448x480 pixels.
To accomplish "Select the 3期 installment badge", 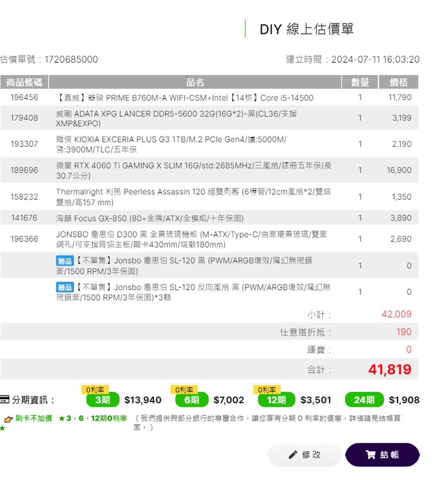I will pos(102,400).
